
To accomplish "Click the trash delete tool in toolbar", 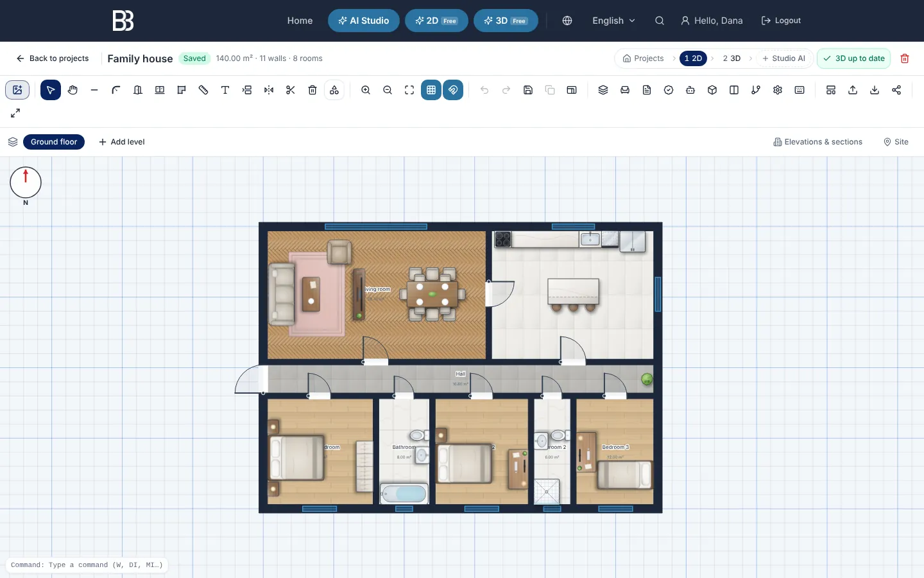I will 312,90.
